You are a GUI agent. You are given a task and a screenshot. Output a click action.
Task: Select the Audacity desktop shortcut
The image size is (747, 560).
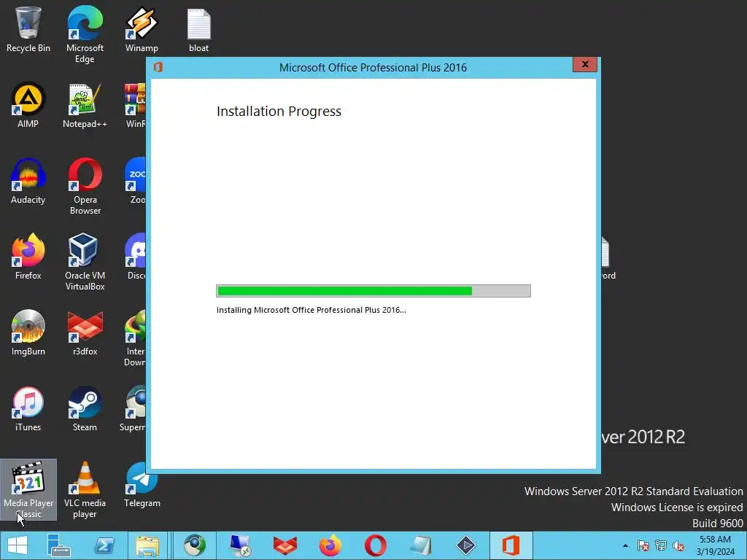(28, 182)
